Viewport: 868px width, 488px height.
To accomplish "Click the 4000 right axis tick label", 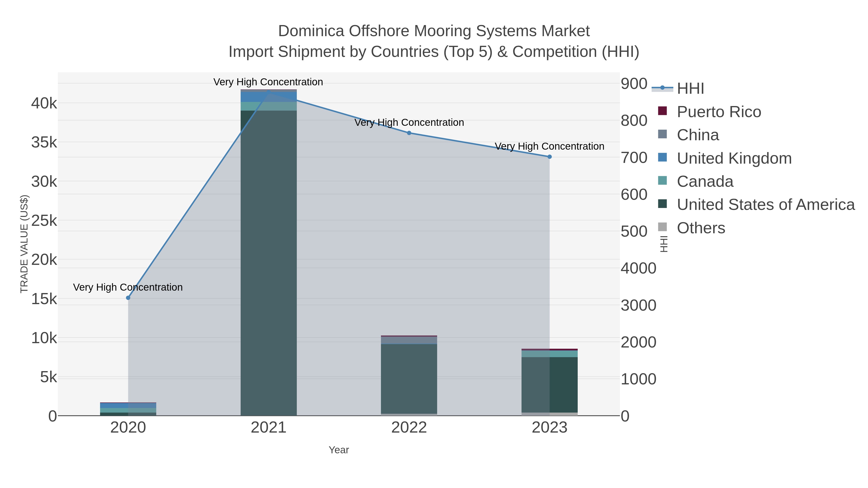I will click(638, 268).
